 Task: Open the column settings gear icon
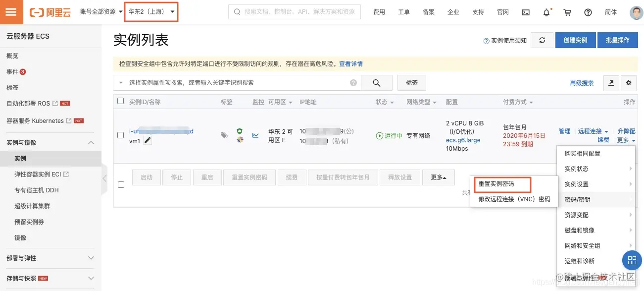coord(628,83)
